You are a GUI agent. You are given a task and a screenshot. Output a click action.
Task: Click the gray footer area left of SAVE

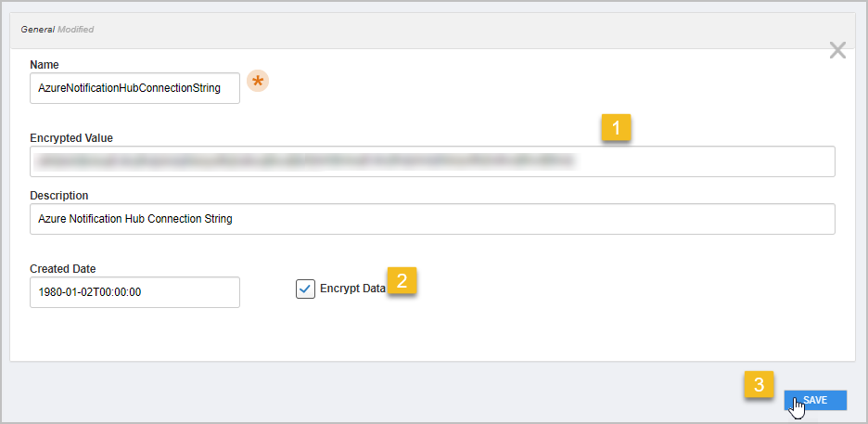[x=371, y=394]
